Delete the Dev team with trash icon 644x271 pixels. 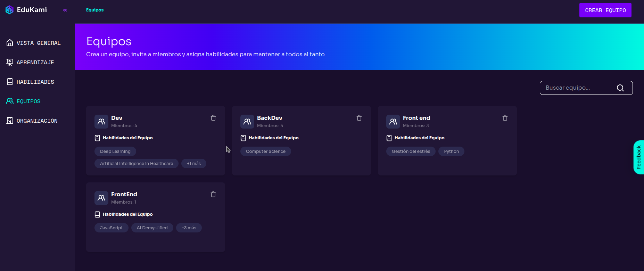click(x=213, y=118)
